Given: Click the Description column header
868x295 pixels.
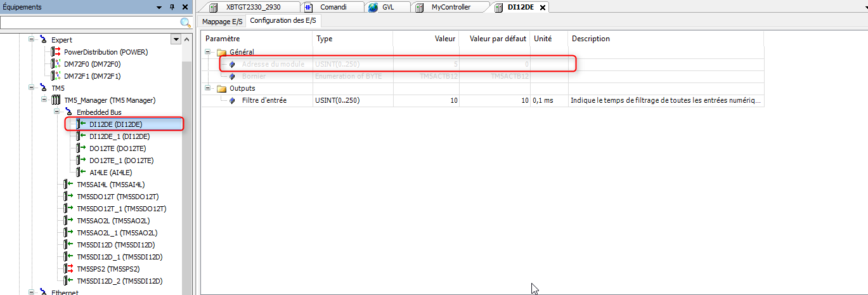Looking at the screenshot, I should click(666, 39).
